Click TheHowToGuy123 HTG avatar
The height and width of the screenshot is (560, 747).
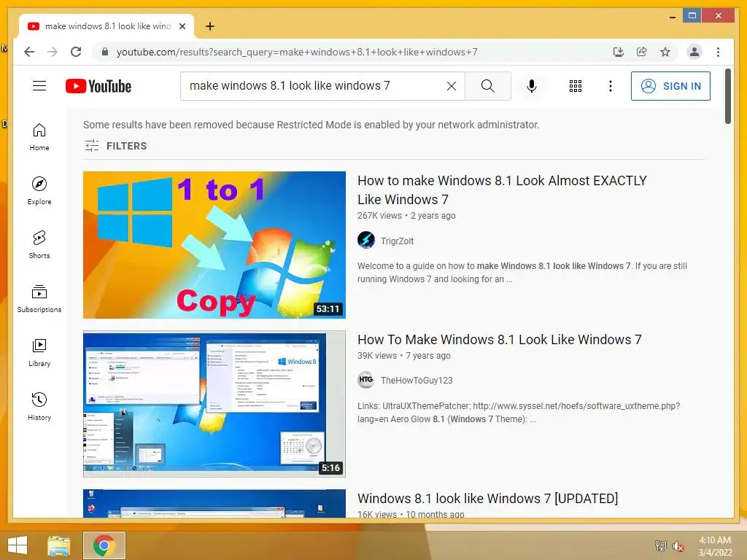[x=366, y=379]
